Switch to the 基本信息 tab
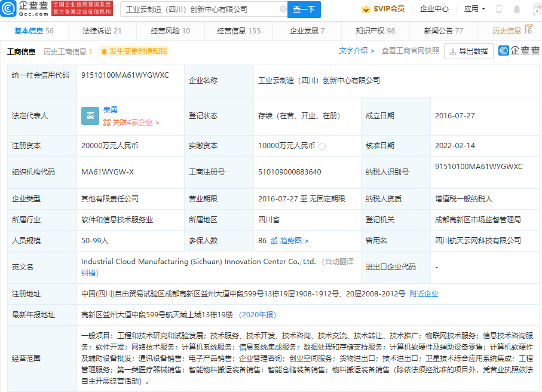The width and height of the screenshot is (542, 392). (34, 30)
